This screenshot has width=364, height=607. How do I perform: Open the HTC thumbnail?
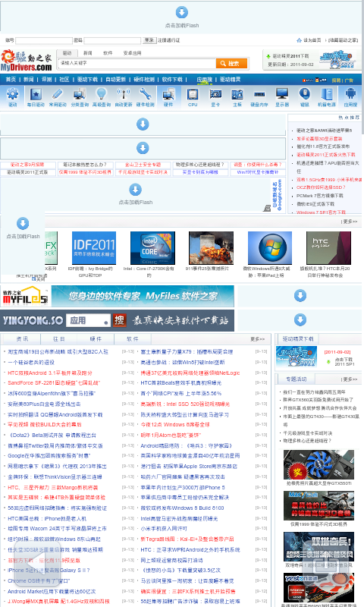click(x=328, y=248)
